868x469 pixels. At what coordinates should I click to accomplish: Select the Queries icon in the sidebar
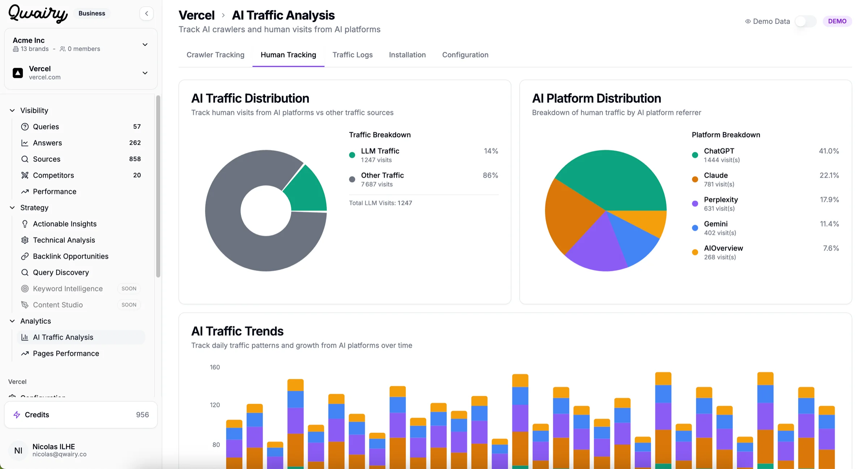tap(25, 126)
